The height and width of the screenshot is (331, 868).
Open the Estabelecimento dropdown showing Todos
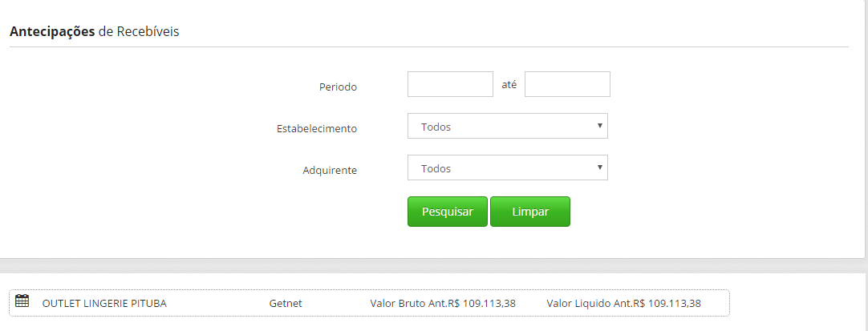(x=508, y=126)
